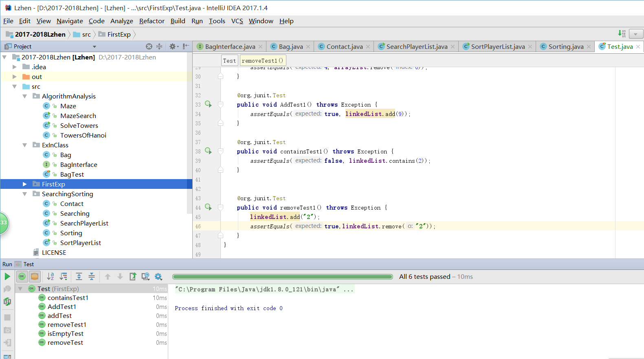Expand the .idea folder
Image resolution: width=644 pixels, height=359 pixels.
pos(15,67)
